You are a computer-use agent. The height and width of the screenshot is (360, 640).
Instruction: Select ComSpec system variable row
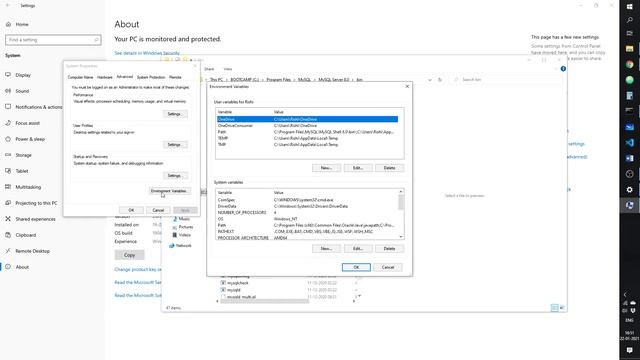point(307,200)
